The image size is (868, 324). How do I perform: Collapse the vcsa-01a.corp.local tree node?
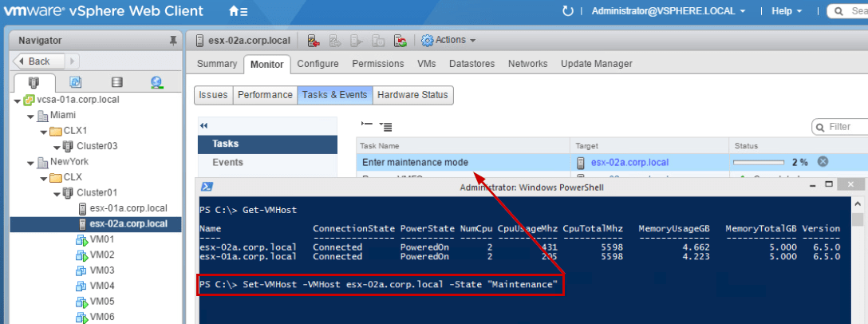coord(18,101)
